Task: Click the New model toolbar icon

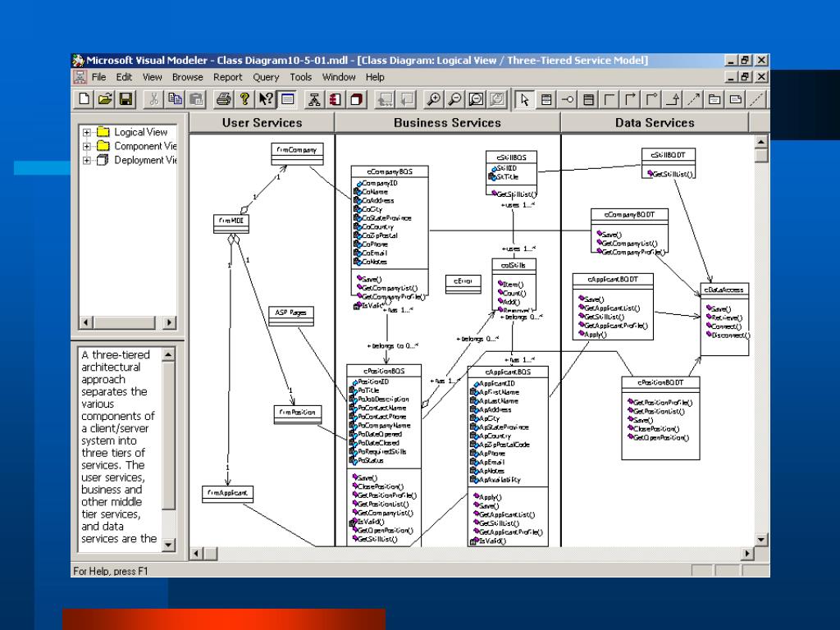Action: (84, 99)
